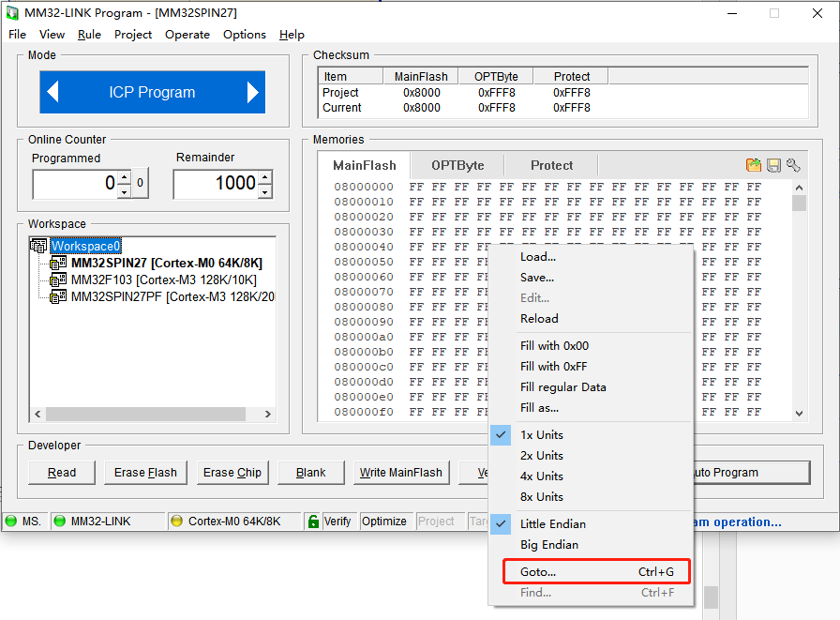The width and height of the screenshot is (840, 620).
Task: Switch to the OPTByte tab
Action: [457, 165]
